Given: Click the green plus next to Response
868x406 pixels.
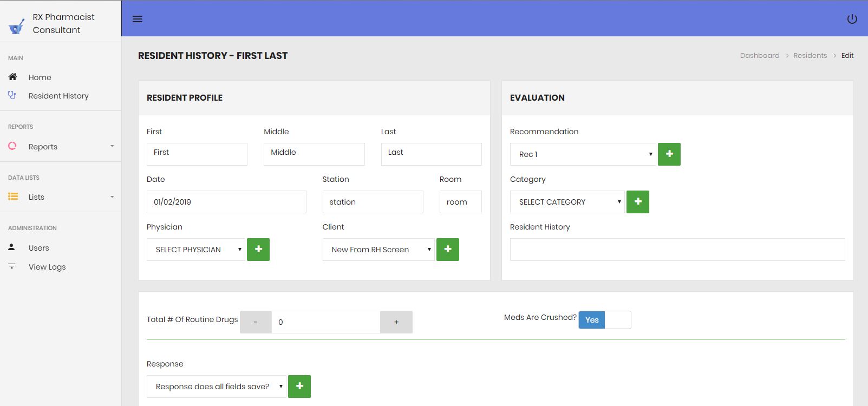Looking at the screenshot, I should click(299, 387).
